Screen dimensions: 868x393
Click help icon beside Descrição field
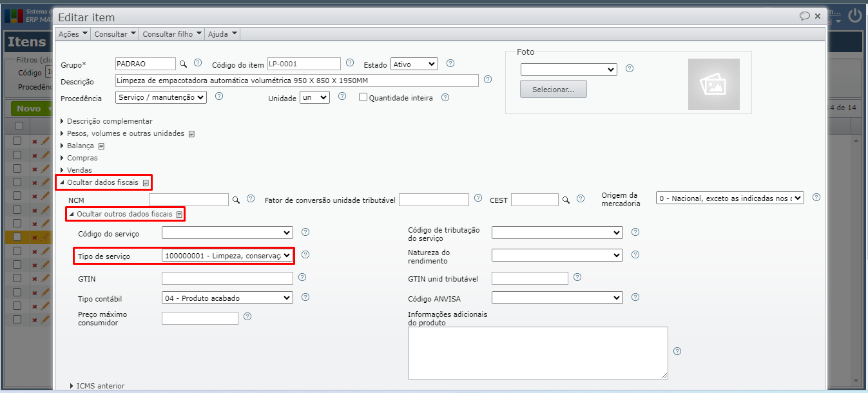(x=488, y=80)
